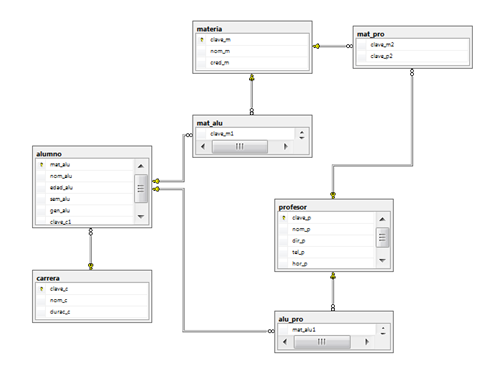Viewport: 484px width, 379px height.
Task: Click the vertical scroll thumb in profesor
Action: point(382,237)
